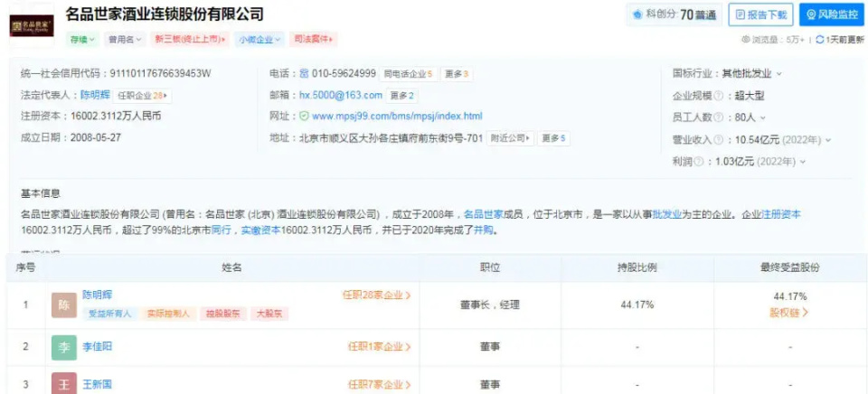868x394 pixels.
Task: Click the 李 avatar icon in row 2
Action: [x=64, y=348]
